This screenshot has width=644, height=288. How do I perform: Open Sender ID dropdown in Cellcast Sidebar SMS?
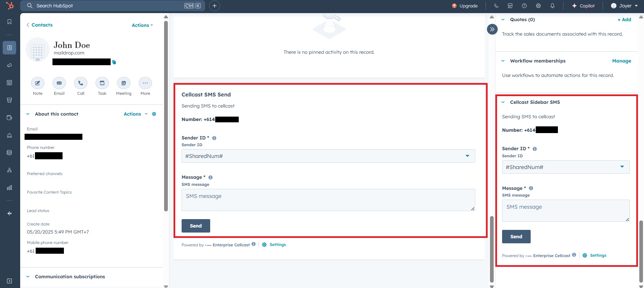point(566,167)
